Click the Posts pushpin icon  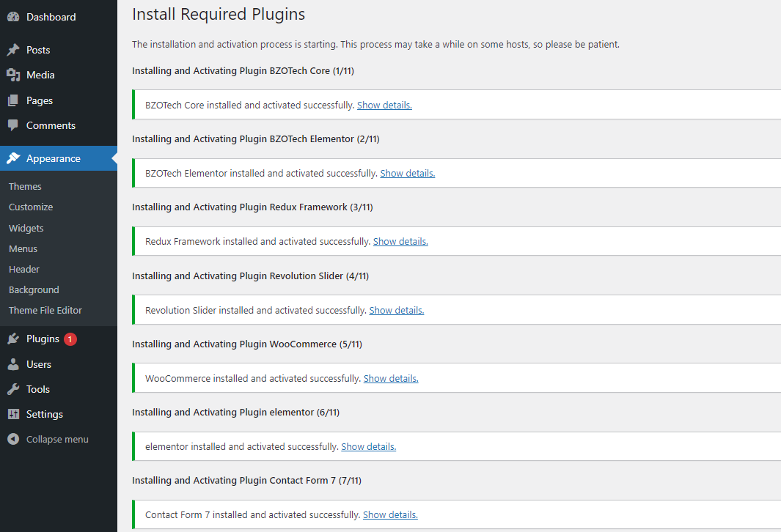tap(13, 50)
